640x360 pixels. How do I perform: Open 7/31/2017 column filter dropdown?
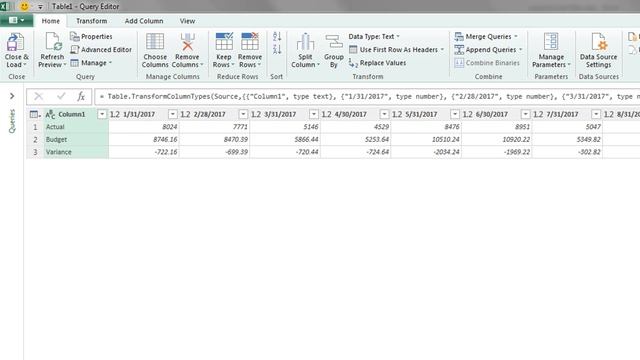click(596, 114)
